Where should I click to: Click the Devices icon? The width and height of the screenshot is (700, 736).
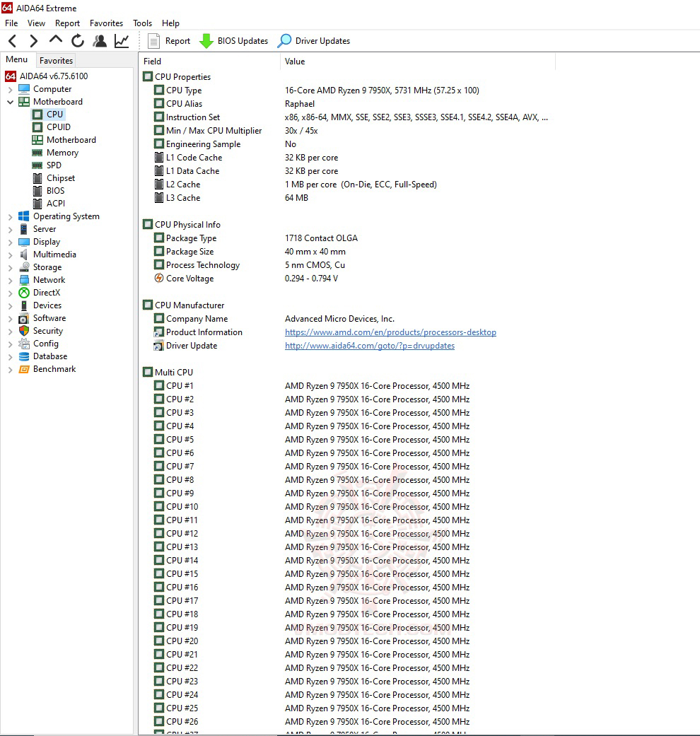(x=24, y=305)
